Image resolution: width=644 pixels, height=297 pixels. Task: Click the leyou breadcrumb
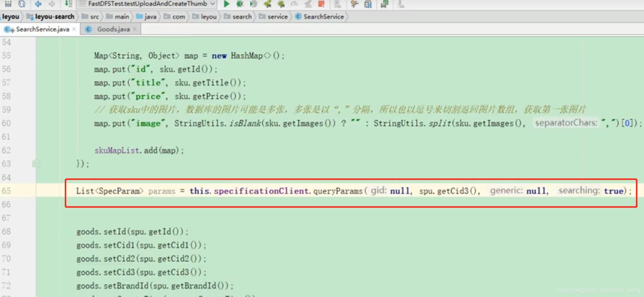click(10, 17)
